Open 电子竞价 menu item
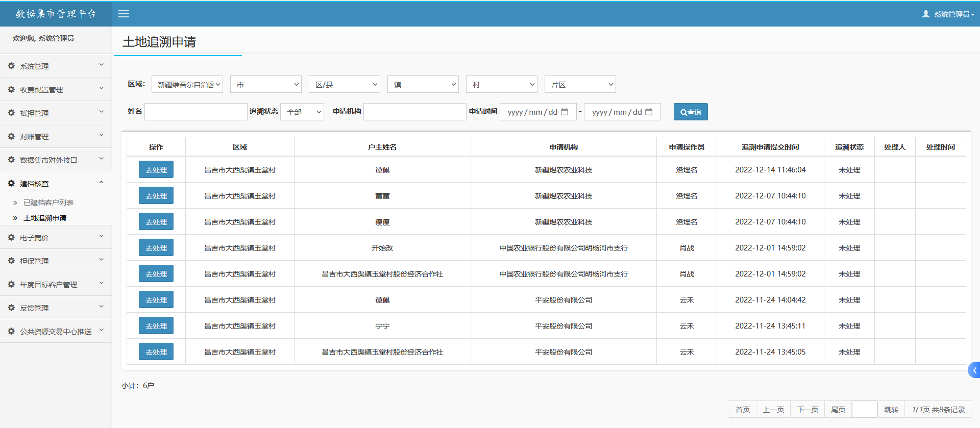Viewport: 980px width, 428px height. coord(56,237)
